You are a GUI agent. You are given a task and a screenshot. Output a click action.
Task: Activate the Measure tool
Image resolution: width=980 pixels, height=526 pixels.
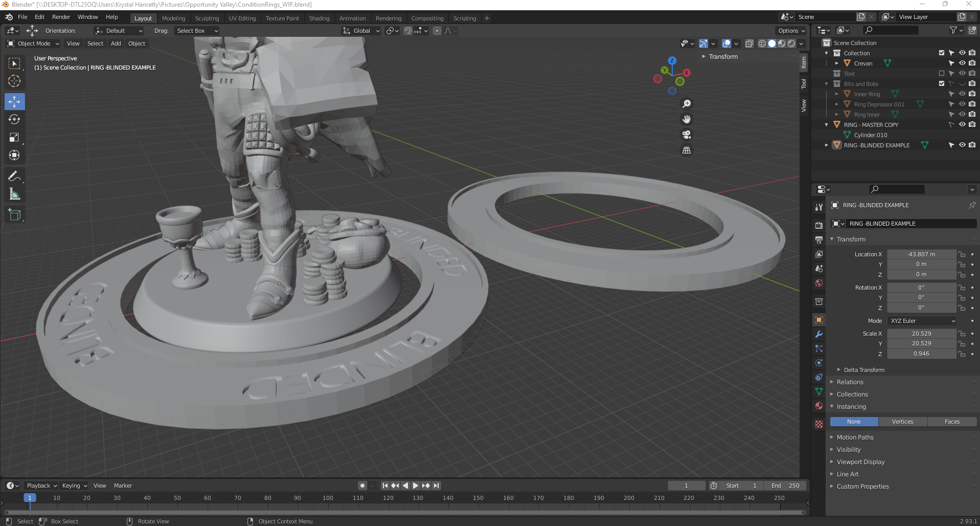click(x=14, y=194)
